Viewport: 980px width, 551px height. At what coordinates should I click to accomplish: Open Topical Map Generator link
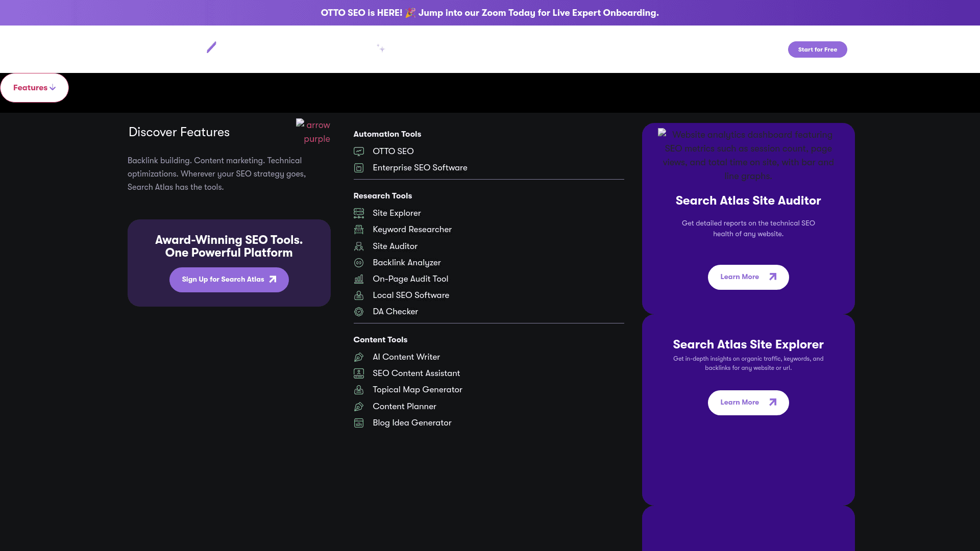point(418,390)
